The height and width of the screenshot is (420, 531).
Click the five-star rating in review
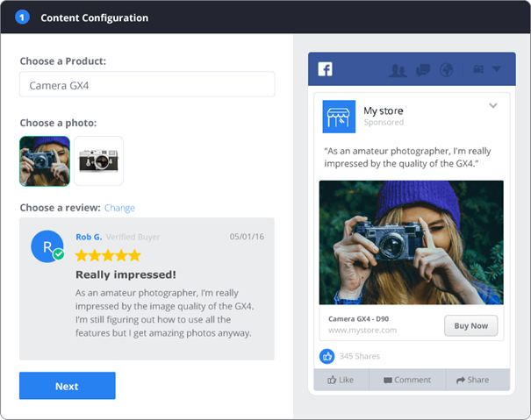pyautogui.click(x=107, y=255)
